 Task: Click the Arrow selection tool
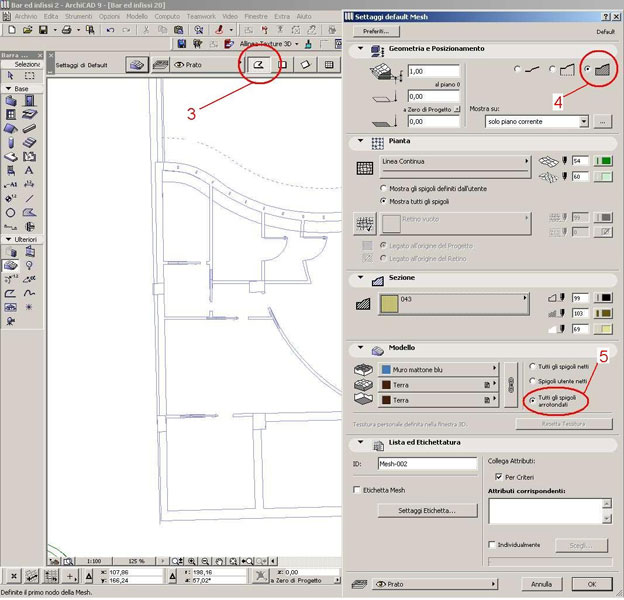pos(10,76)
